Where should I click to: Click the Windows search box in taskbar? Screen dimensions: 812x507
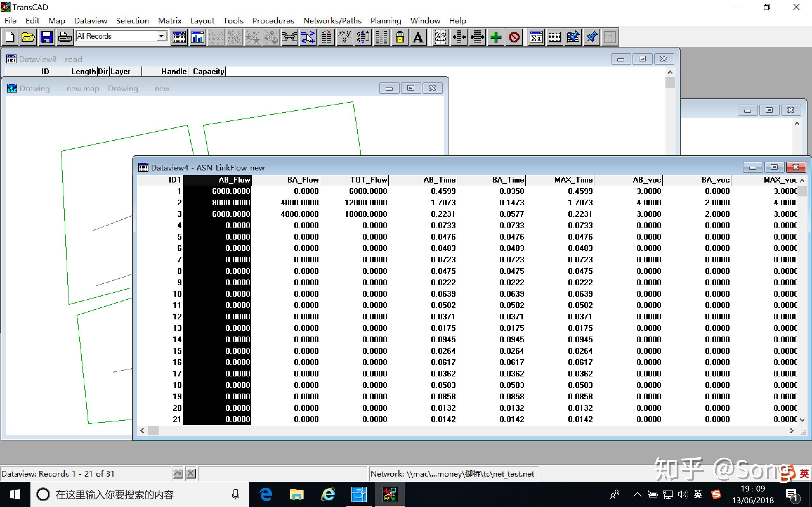tap(134, 495)
